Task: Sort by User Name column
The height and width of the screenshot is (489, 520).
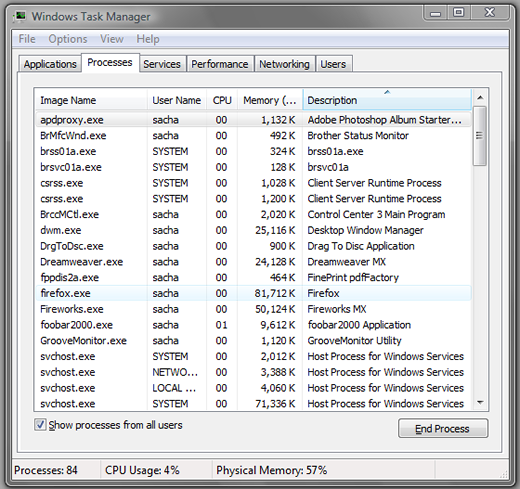Action: [177, 100]
